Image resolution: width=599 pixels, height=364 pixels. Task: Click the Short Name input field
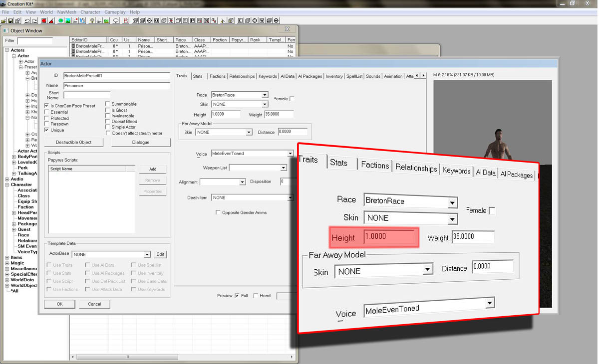pyautogui.click(x=86, y=95)
